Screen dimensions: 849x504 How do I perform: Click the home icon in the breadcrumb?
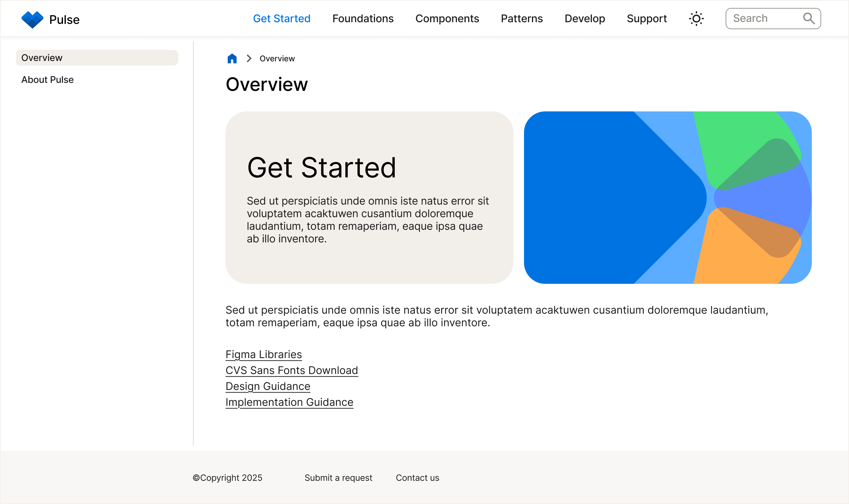tap(231, 58)
